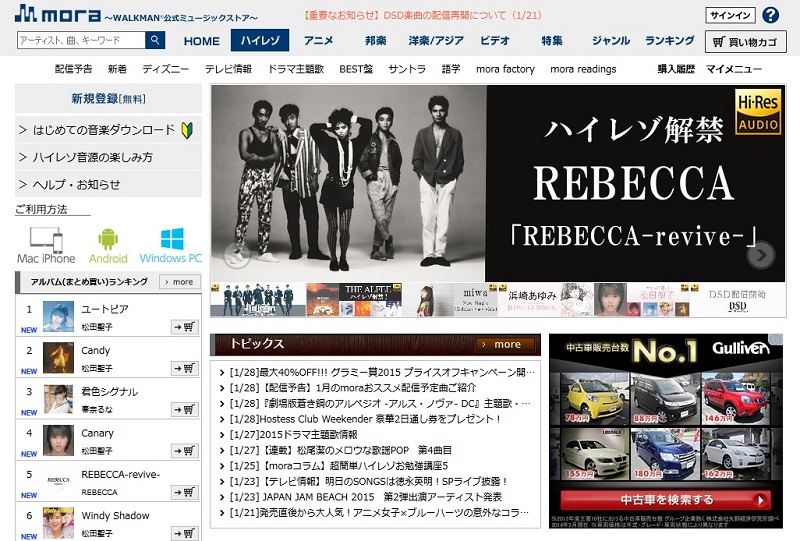Click the 中古車を検索する ad button
Viewport: 800px width, 541px height.
[x=664, y=500]
